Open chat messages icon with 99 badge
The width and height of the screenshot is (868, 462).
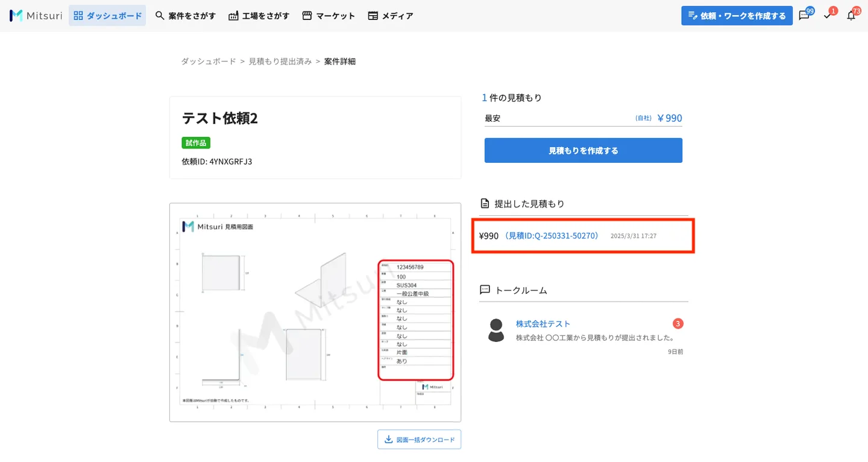805,16
